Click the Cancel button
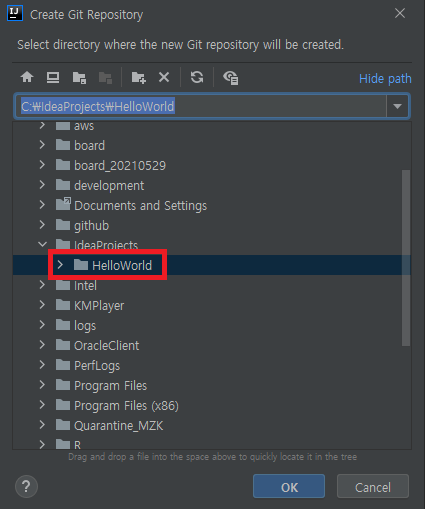This screenshot has width=425, height=509. pos(373,486)
